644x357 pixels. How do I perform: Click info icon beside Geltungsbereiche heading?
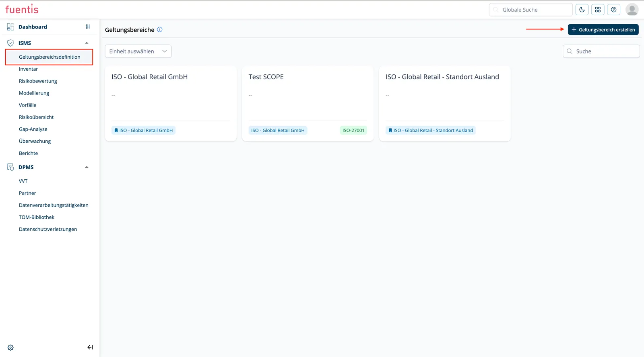160,29
